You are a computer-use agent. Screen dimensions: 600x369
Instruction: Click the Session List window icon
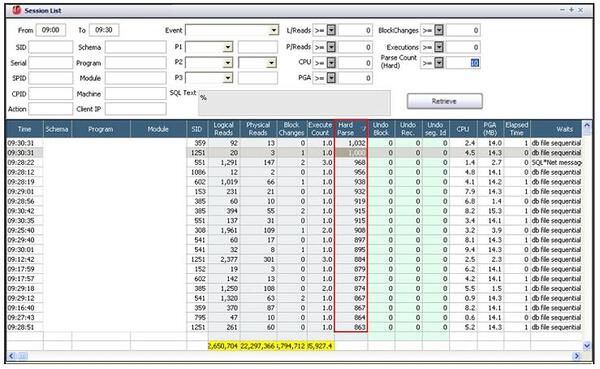16,10
